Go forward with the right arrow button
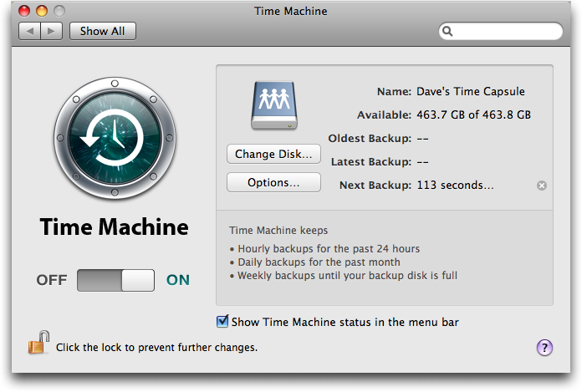This screenshot has width=582, height=392. pyautogui.click(x=51, y=31)
